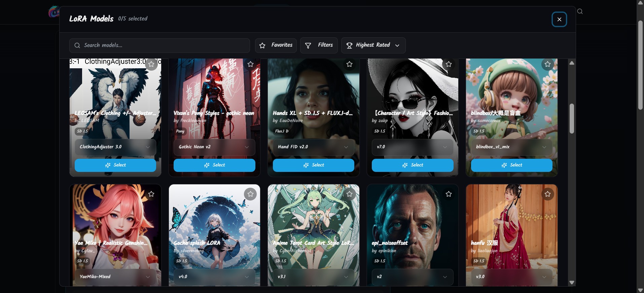Expand the Hand F1D v2.0 version list
The width and height of the screenshot is (644, 293).
tap(314, 147)
